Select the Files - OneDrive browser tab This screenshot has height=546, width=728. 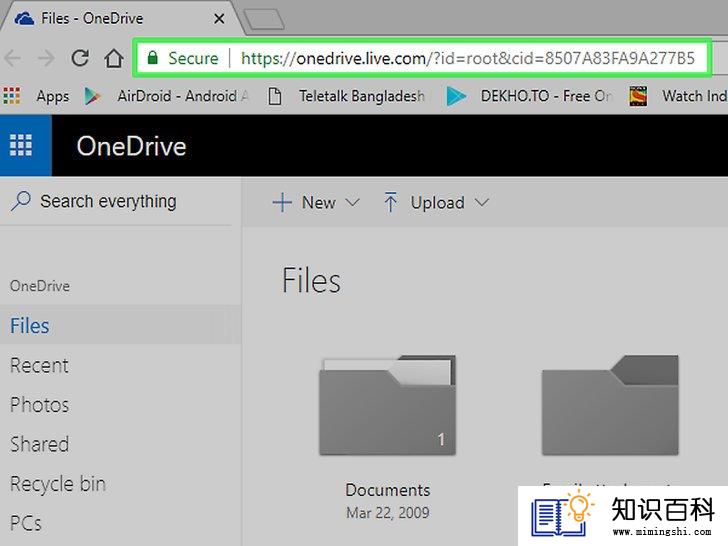(x=121, y=19)
